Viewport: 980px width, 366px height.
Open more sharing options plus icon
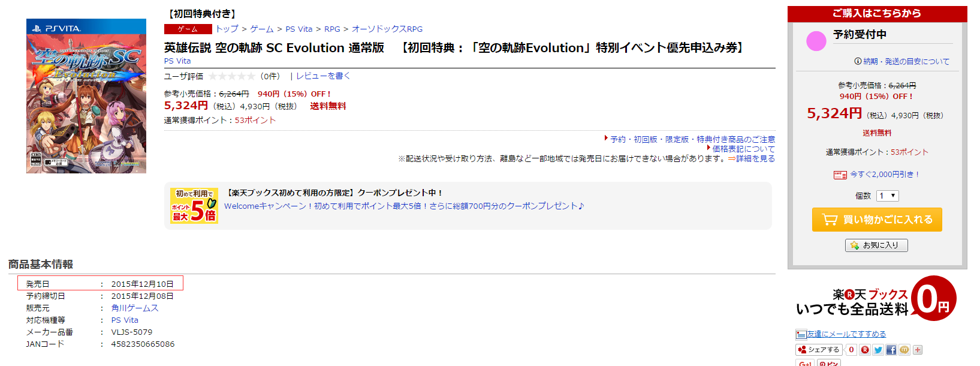click(918, 350)
